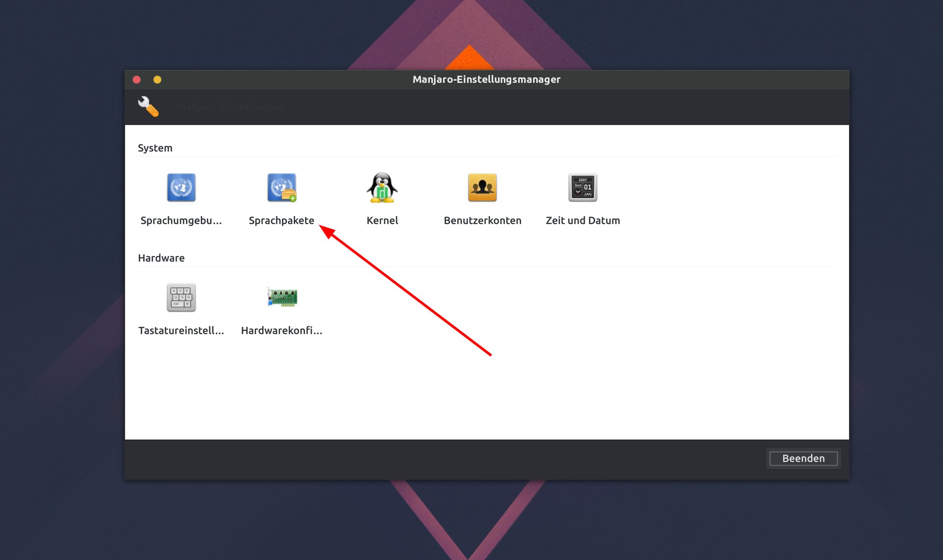
Task: Open the Tastatureinstellungen keyboard icon
Action: click(181, 297)
